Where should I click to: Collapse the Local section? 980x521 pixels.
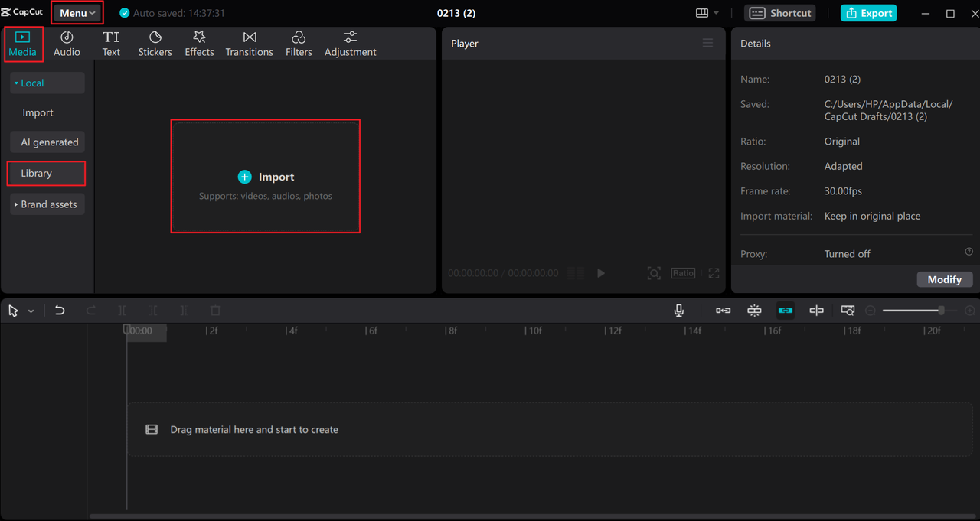(47, 83)
